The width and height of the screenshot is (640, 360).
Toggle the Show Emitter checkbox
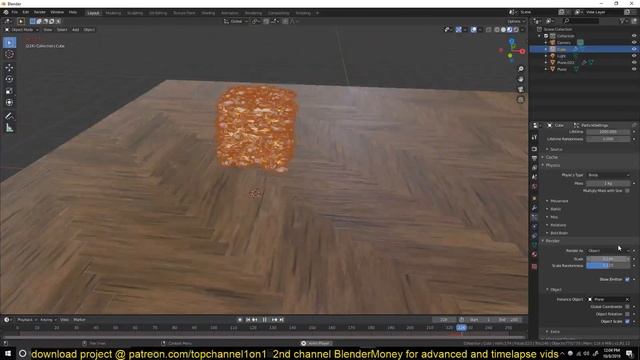click(x=627, y=279)
